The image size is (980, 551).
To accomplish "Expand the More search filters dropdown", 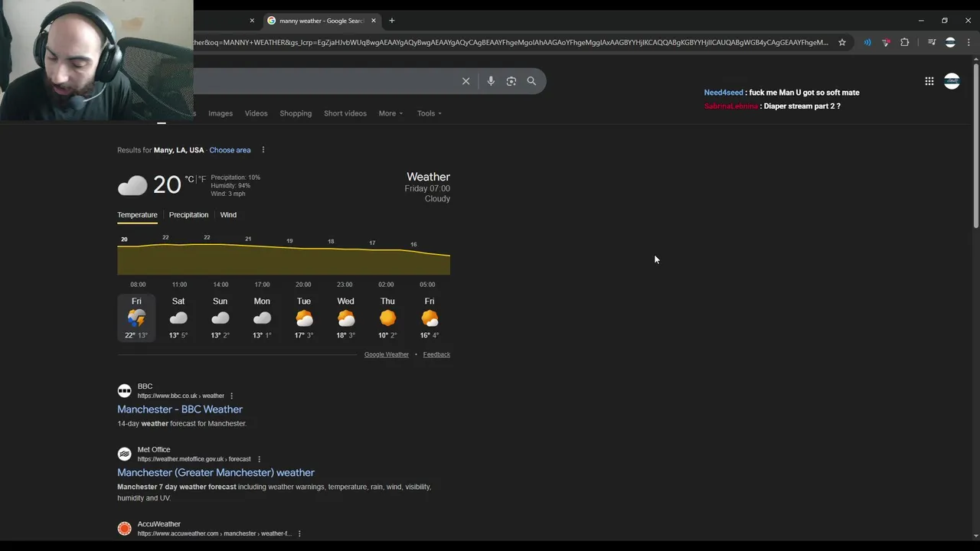I will (x=390, y=113).
